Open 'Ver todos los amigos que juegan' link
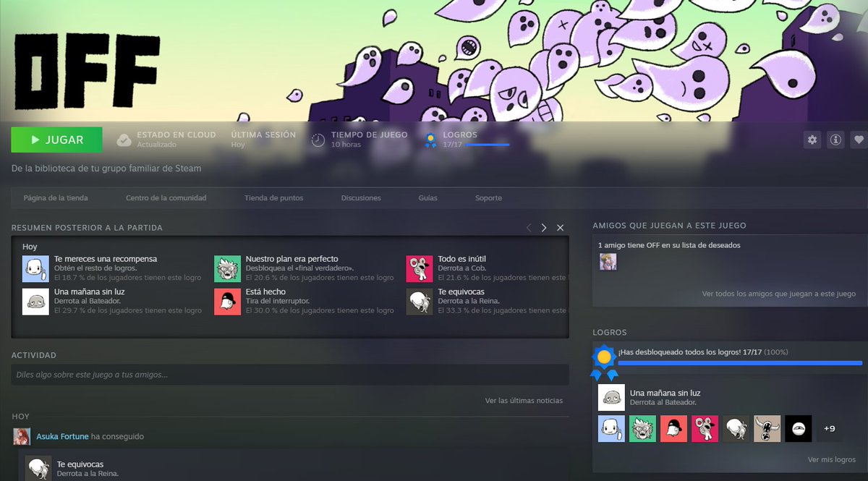Image resolution: width=868 pixels, height=481 pixels. (779, 294)
